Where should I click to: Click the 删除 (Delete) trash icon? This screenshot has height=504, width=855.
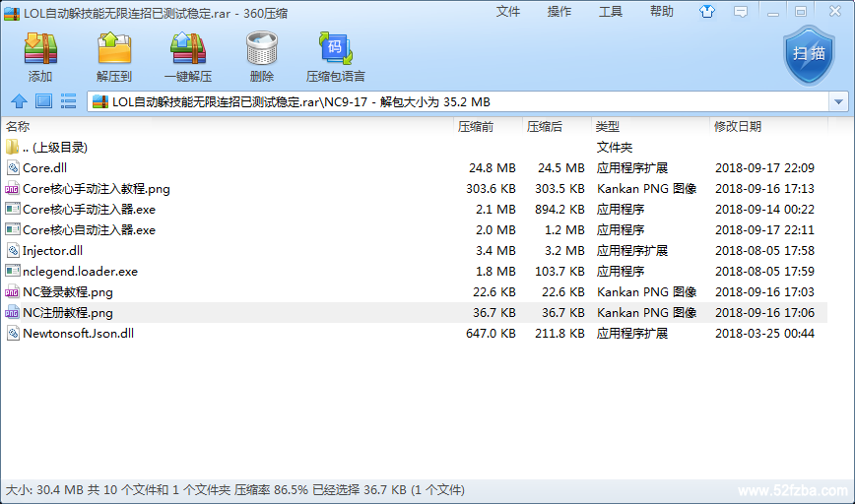click(x=262, y=48)
